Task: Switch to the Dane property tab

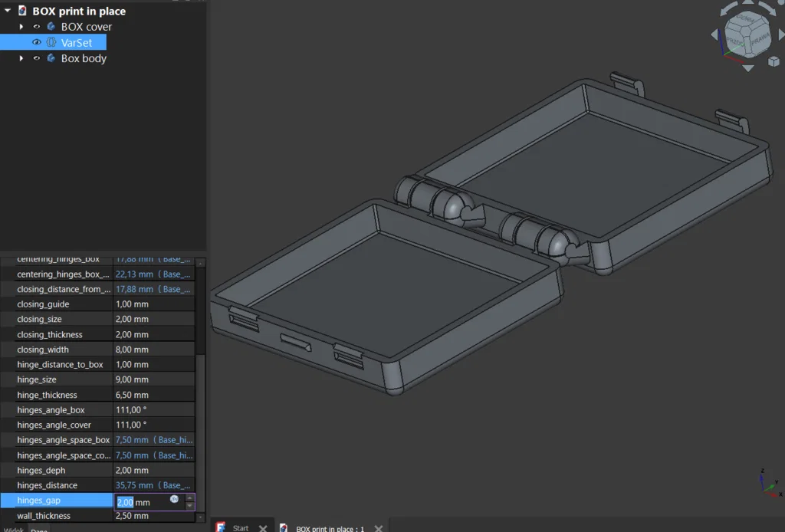Action: pos(39,530)
